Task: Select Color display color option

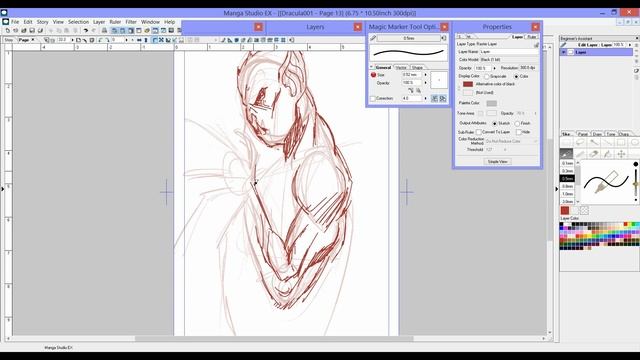Action: [x=516, y=77]
